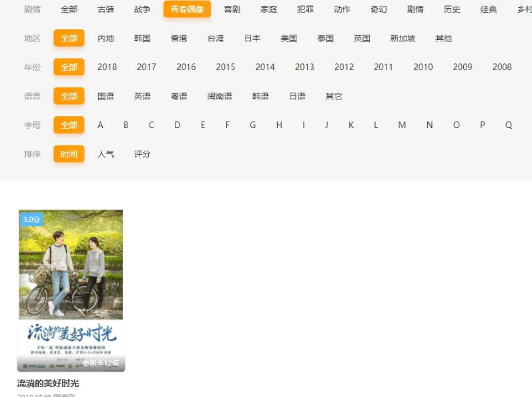Filter by 经典 genre
Screen dimensions: 532x397
489,9
